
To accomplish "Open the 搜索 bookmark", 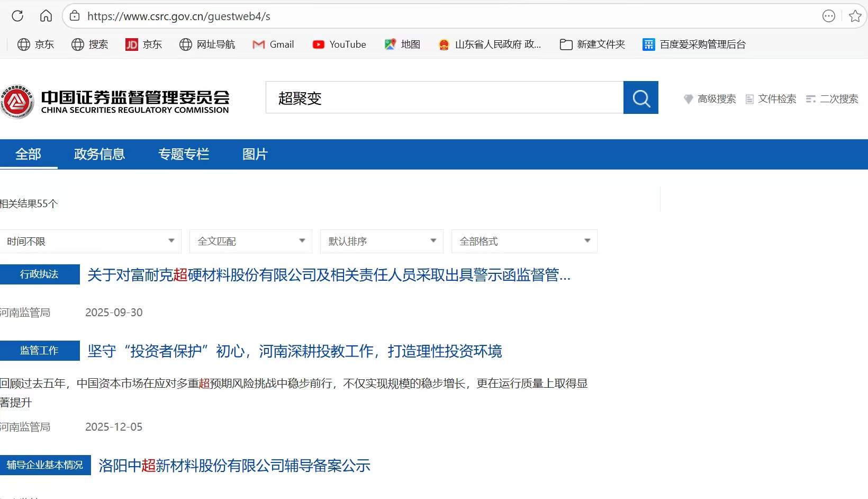I will [89, 44].
